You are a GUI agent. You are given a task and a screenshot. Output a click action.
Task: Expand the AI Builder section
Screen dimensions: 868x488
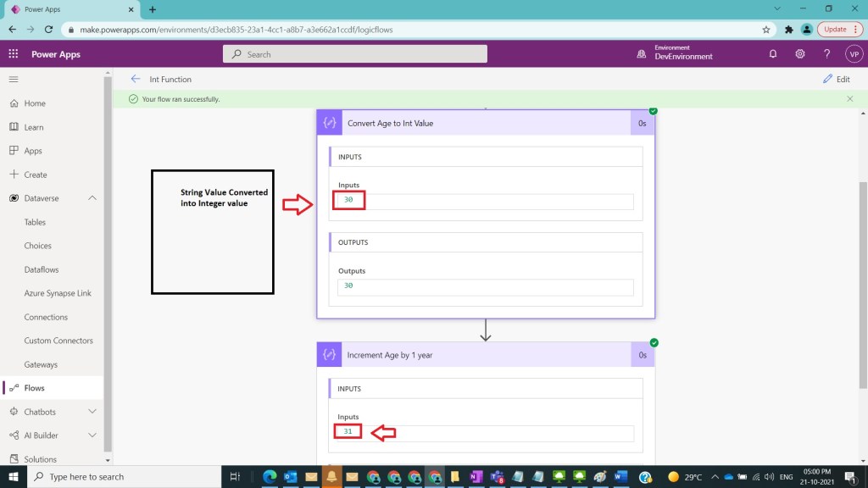click(92, 435)
